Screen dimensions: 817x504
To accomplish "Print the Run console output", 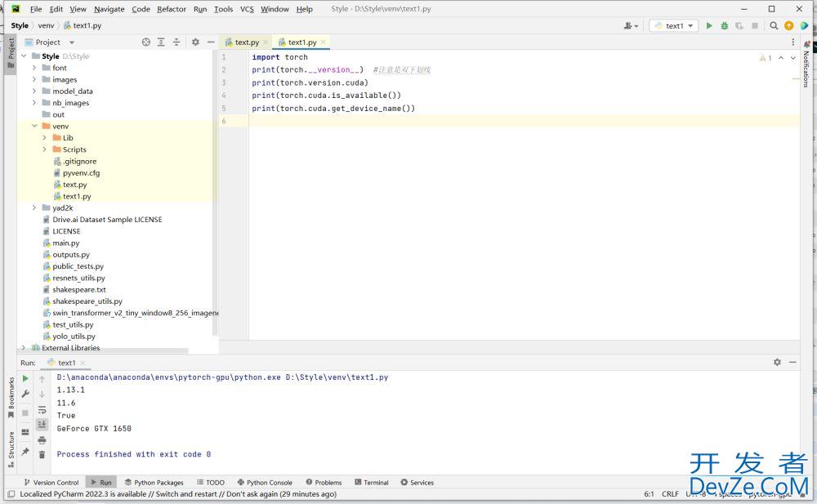I will point(42,440).
